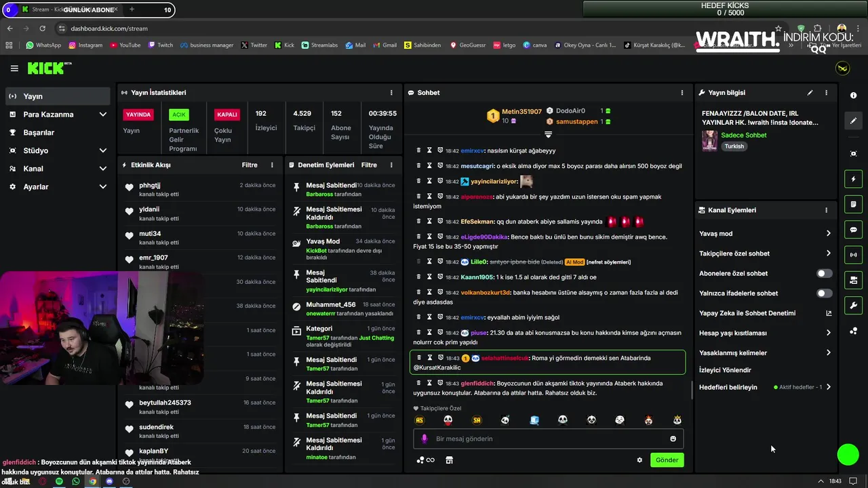Open Kanal Eylemleri three-dot menu
The height and width of the screenshot is (488, 868).
click(x=826, y=210)
